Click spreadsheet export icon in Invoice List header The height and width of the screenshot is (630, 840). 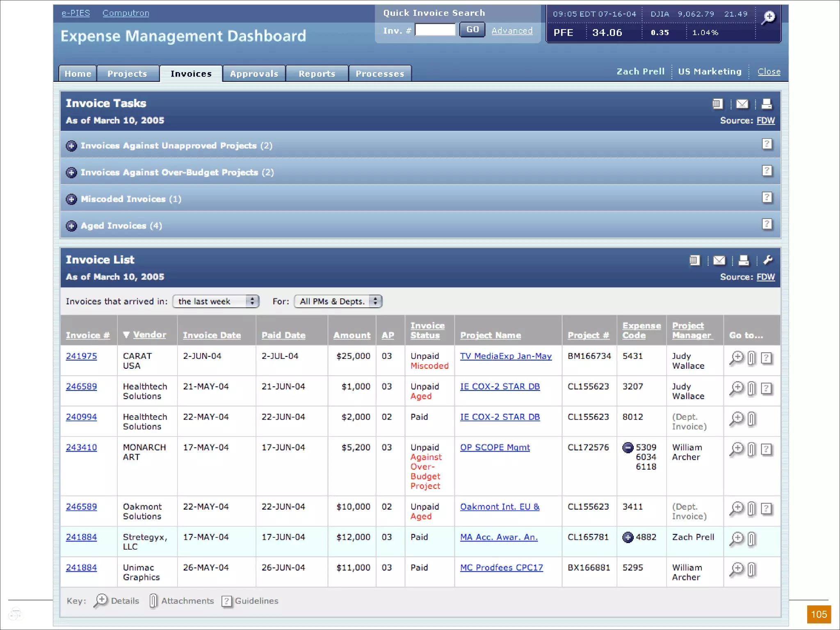pyautogui.click(x=694, y=260)
